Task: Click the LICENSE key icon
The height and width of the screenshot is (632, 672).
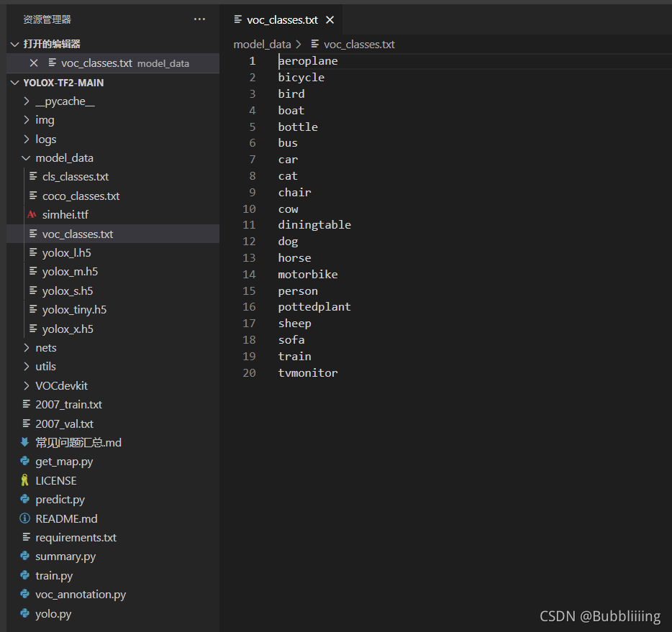Action: [25, 480]
